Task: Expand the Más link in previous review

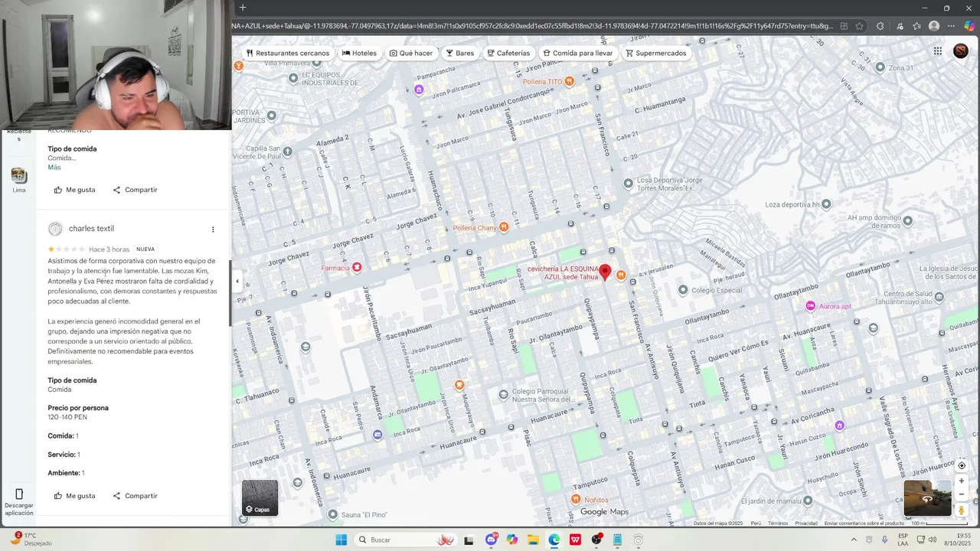Action: [x=54, y=168]
